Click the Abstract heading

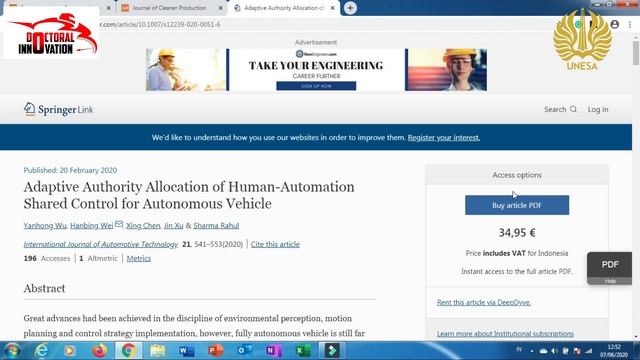(44, 288)
